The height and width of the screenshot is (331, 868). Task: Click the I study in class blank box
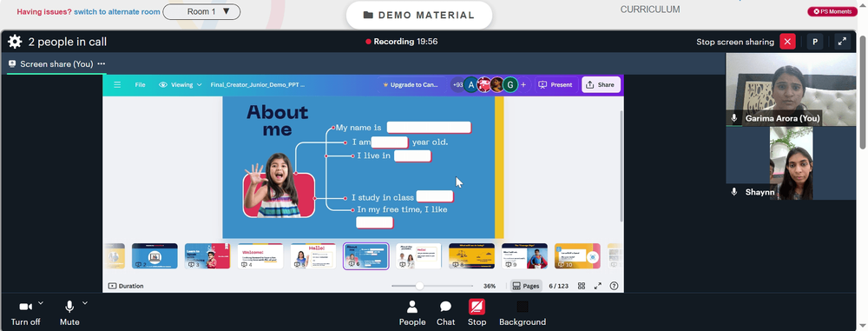(435, 196)
